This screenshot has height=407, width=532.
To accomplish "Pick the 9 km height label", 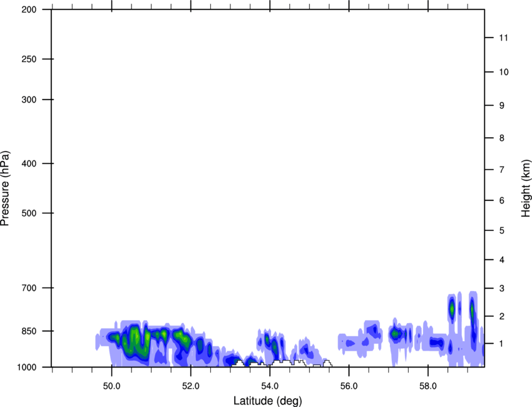I will [502, 105].
